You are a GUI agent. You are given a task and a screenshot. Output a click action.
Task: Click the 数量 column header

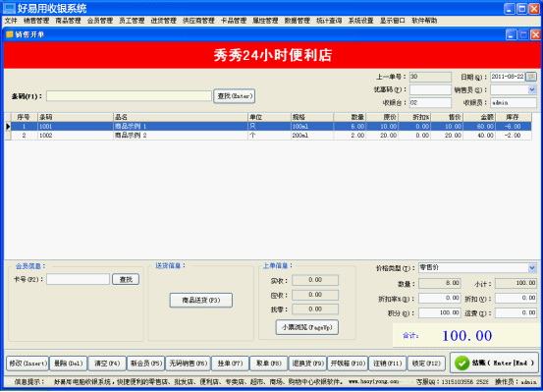pos(350,117)
